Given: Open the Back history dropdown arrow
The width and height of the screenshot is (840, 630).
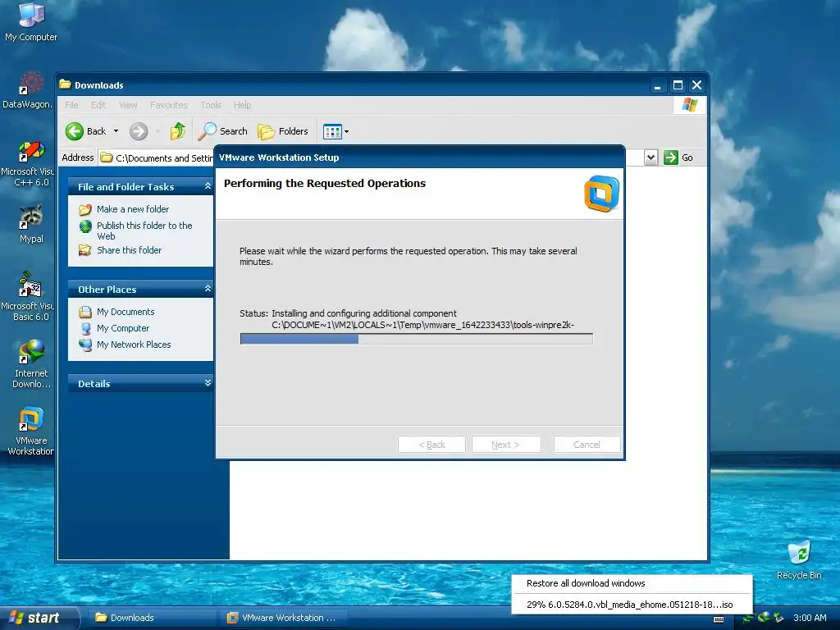Looking at the screenshot, I should pyautogui.click(x=116, y=131).
